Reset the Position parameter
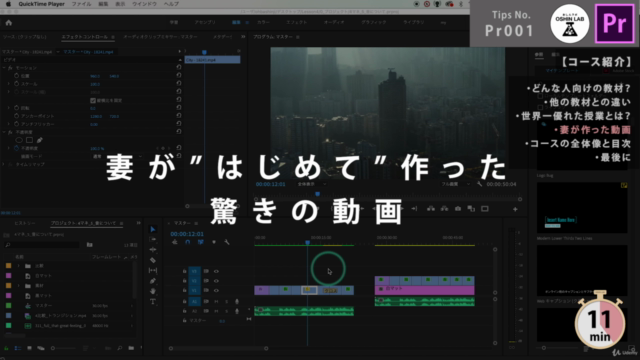Viewport: 640px width, 360px height. (x=179, y=76)
